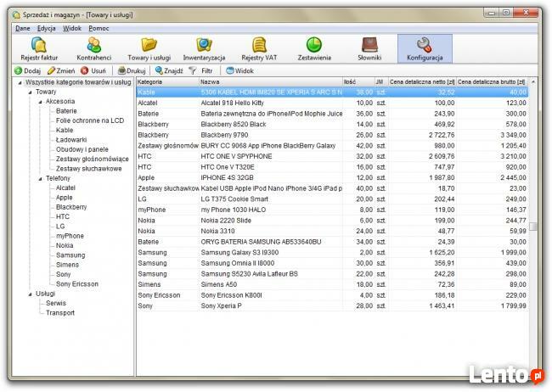Open the Inwentaryzacja module icon

click(204, 48)
